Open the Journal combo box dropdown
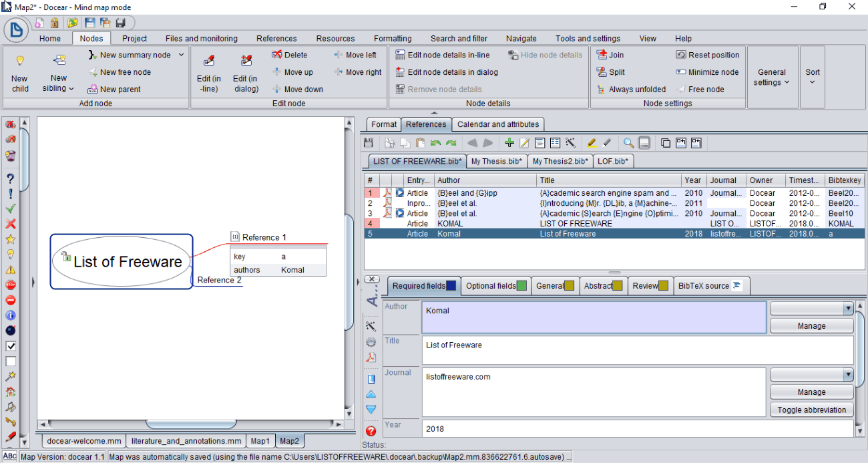The height and width of the screenshot is (463, 868). click(x=848, y=375)
